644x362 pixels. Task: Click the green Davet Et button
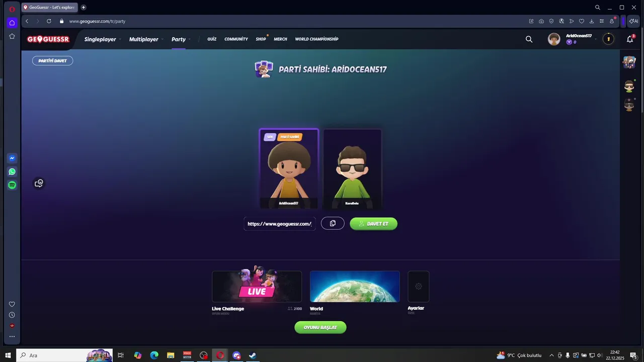373,224
